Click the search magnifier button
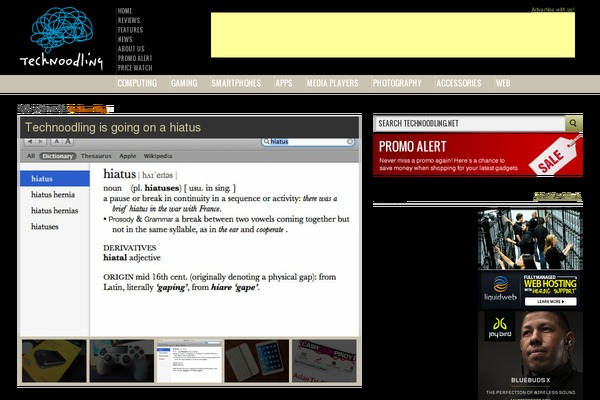Viewport: 600px width, 400px height. pyautogui.click(x=573, y=123)
